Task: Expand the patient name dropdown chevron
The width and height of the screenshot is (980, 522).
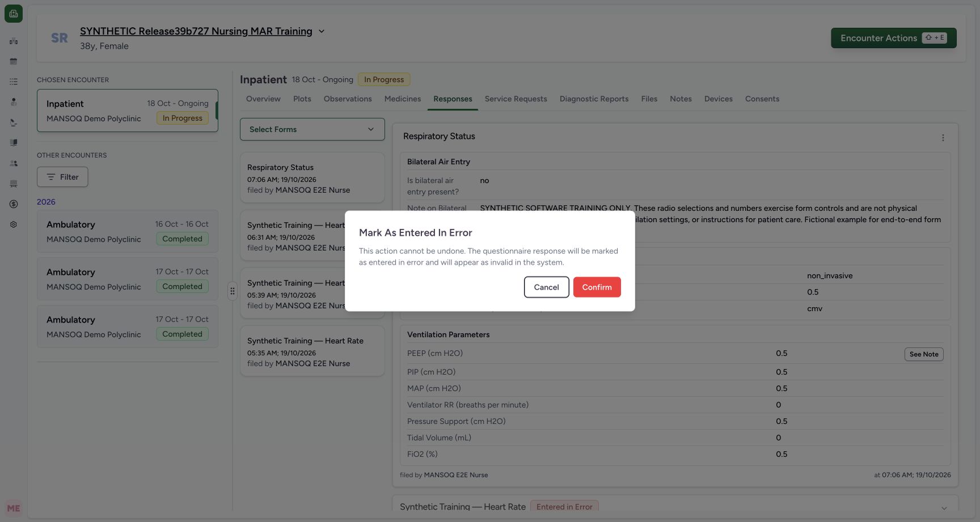Action: coord(322,31)
